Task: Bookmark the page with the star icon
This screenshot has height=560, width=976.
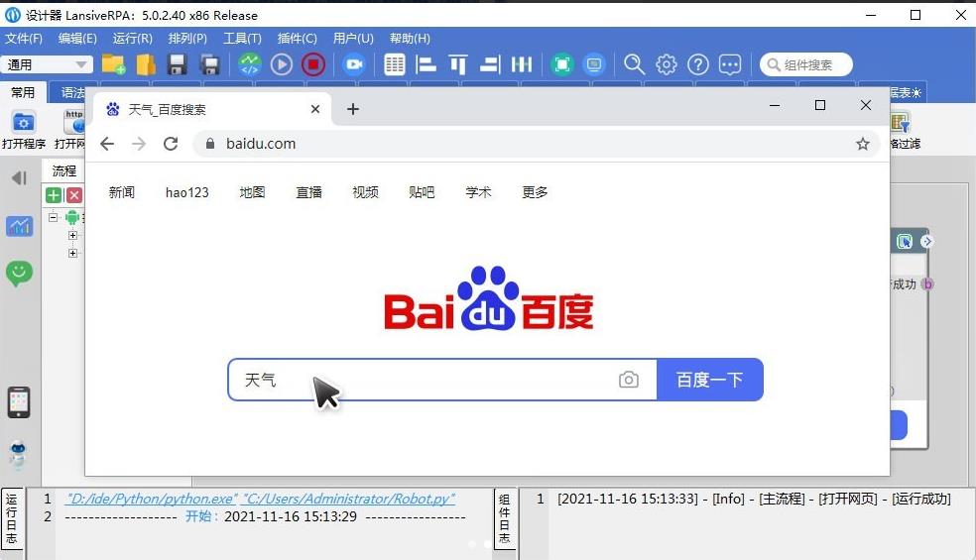Action: pos(862,145)
